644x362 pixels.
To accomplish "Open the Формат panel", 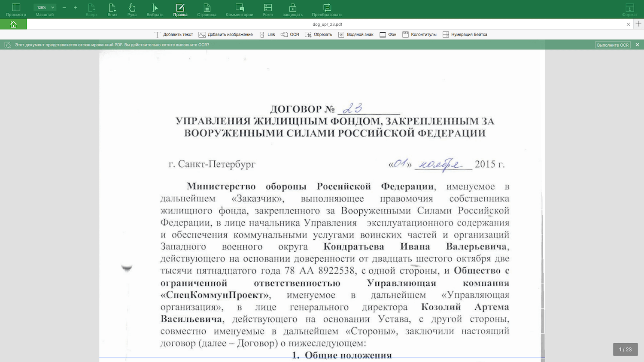I will click(x=629, y=10).
